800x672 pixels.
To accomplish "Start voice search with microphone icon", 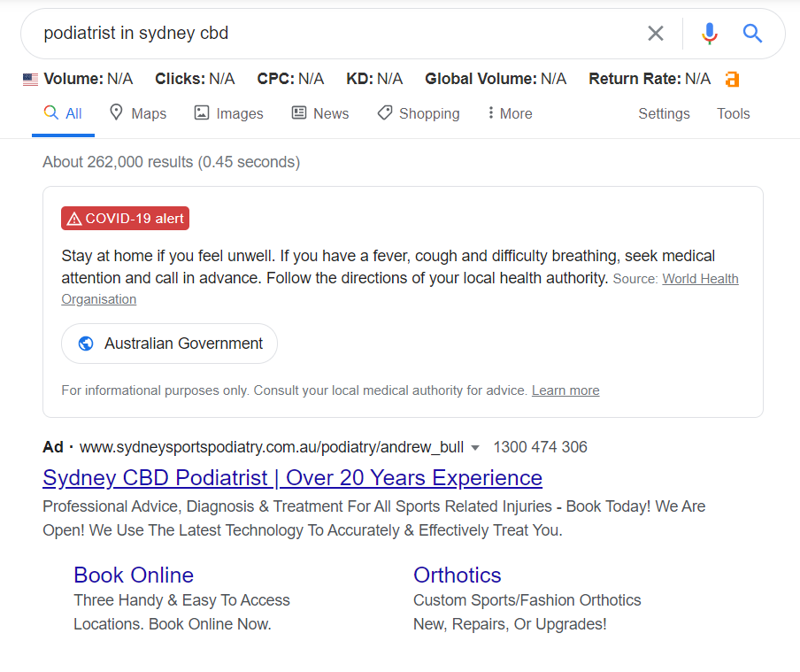I will pyautogui.click(x=709, y=34).
